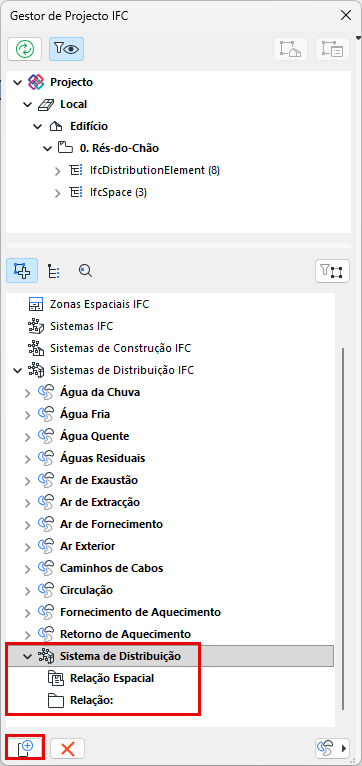This screenshot has height=766, width=362.
Task: Expand the Ar de Fornecimento system
Action: 28,524
